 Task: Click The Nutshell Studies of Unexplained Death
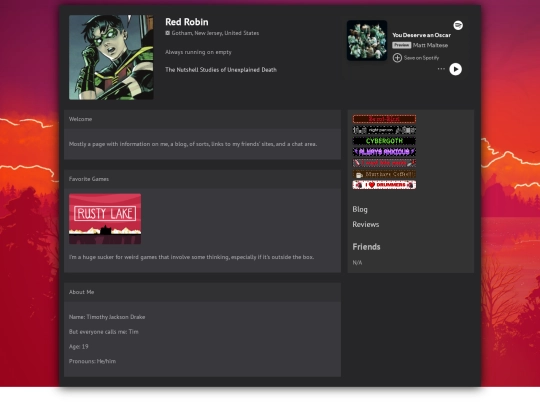click(x=221, y=70)
